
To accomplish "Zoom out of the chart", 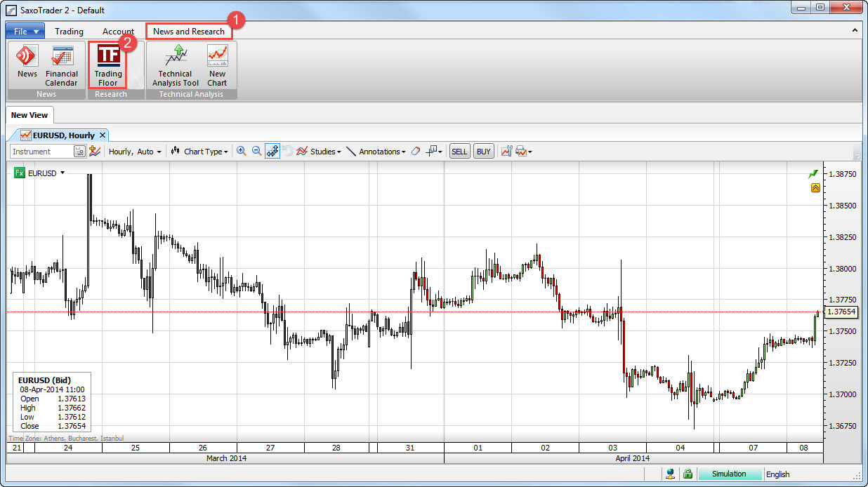I will click(257, 151).
